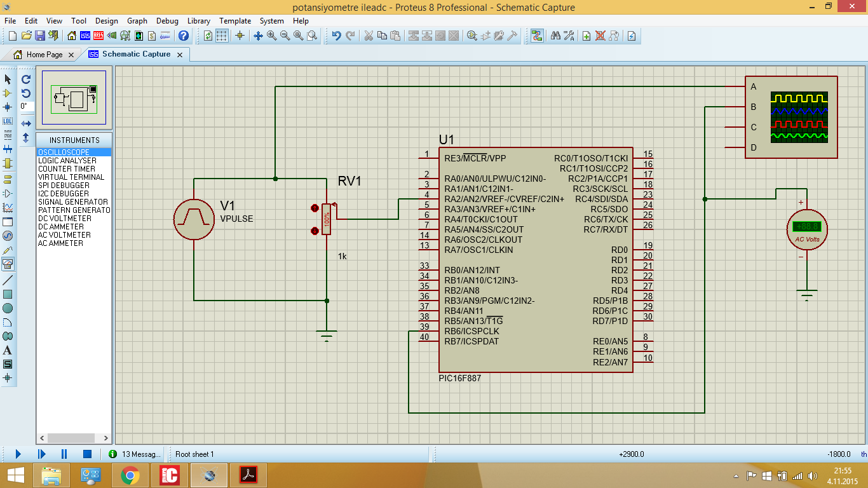Click the rotation angle input field

pyautogui.click(x=26, y=107)
